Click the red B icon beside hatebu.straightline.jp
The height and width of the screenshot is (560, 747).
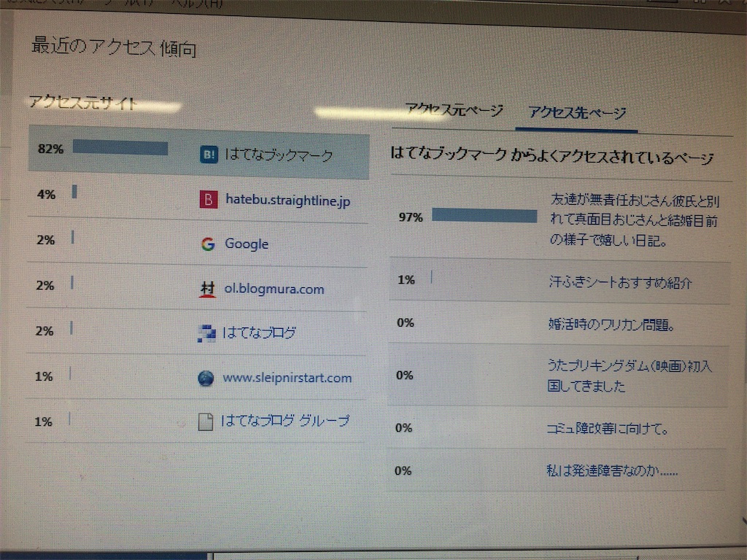click(x=208, y=199)
